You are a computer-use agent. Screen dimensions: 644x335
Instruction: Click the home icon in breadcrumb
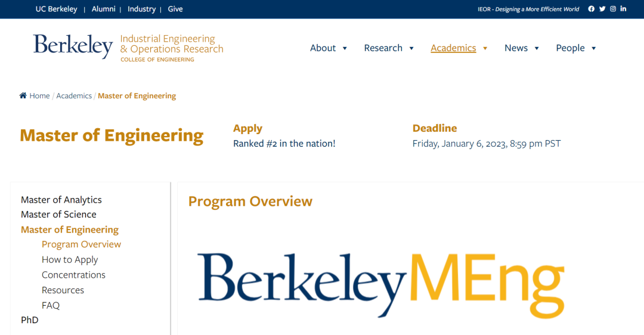(23, 95)
